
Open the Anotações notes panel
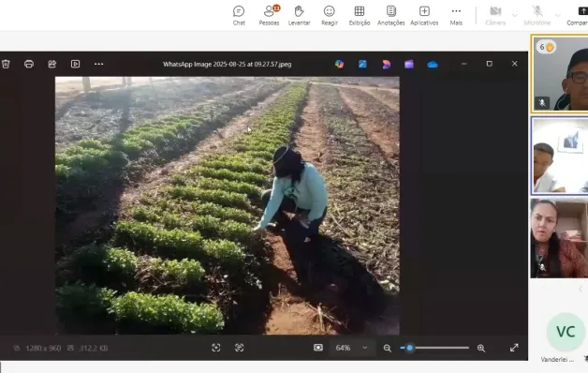(x=390, y=15)
